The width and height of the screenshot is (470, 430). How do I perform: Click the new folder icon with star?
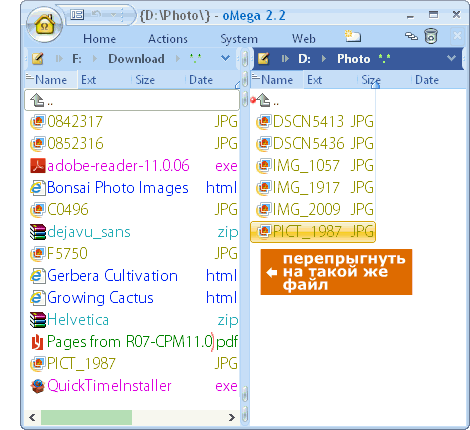[x=352, y=36]
